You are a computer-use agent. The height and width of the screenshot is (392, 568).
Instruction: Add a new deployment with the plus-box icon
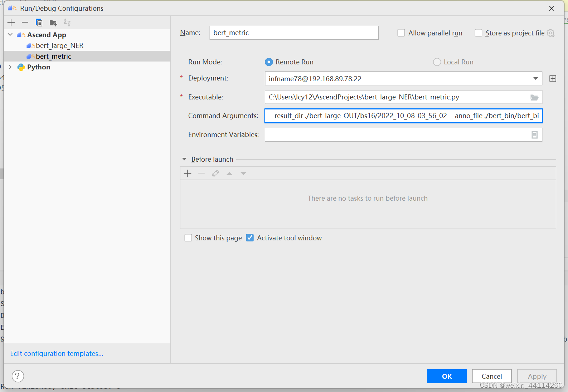(x=553, y=79)
